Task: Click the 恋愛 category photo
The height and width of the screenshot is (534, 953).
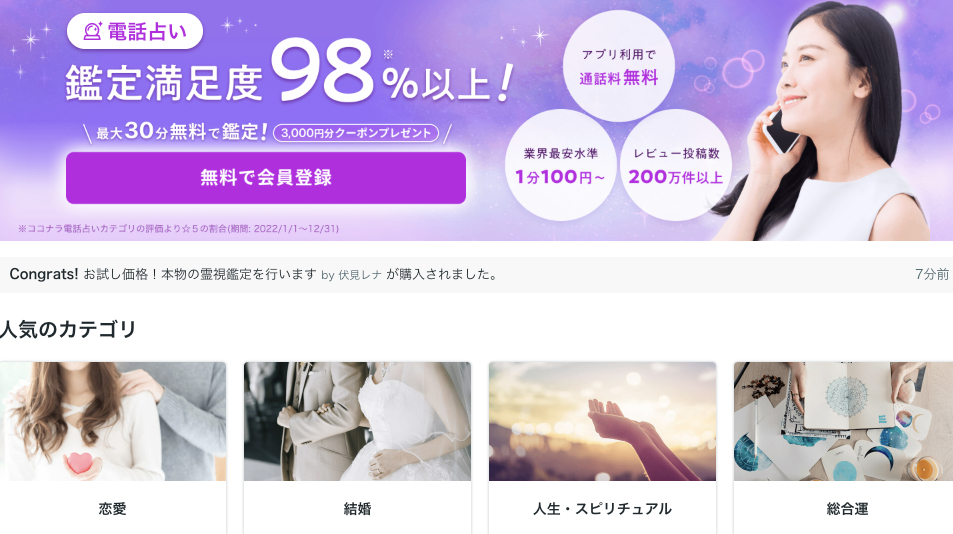Action: pyautogui.click(x=113, y=422)
